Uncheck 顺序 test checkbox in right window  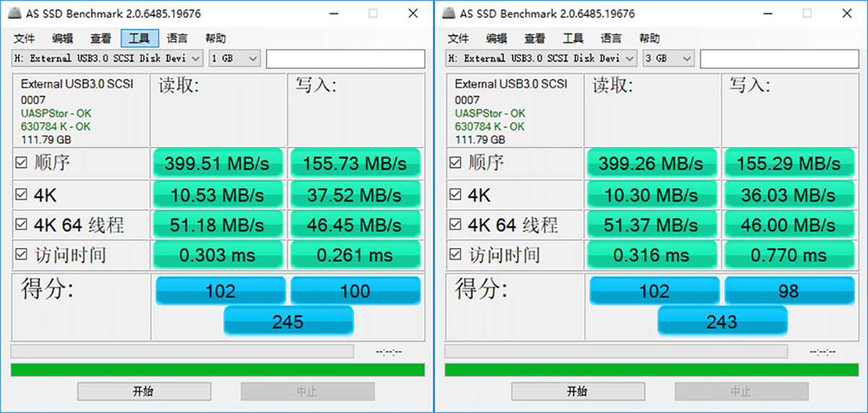pyautogui.click(x=455, y=163)
